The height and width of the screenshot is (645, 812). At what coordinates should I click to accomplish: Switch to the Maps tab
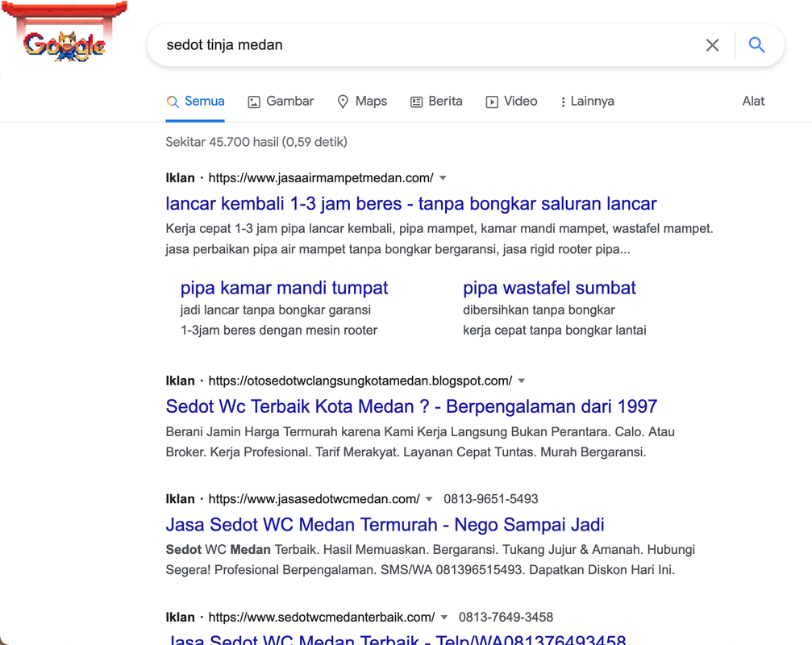[x=362, y=102]
